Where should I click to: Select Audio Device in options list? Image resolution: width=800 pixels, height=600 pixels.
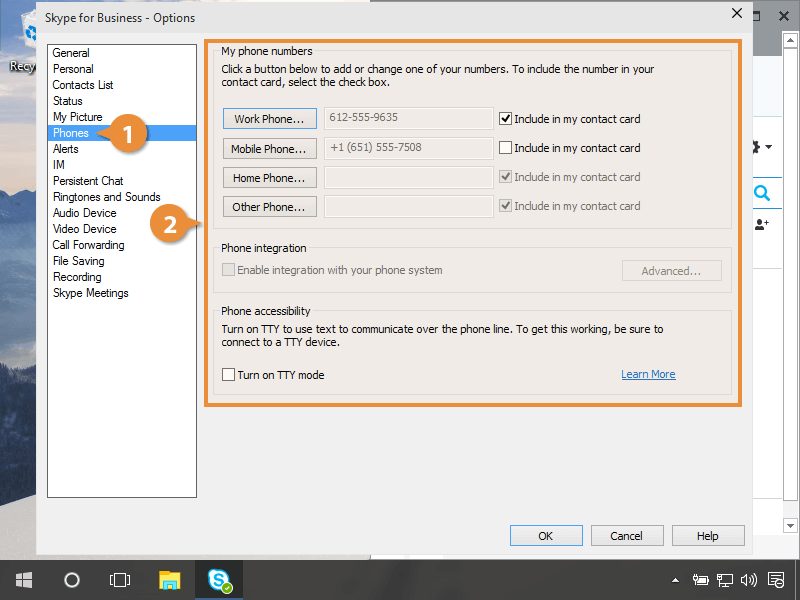(x=84, y=213)
